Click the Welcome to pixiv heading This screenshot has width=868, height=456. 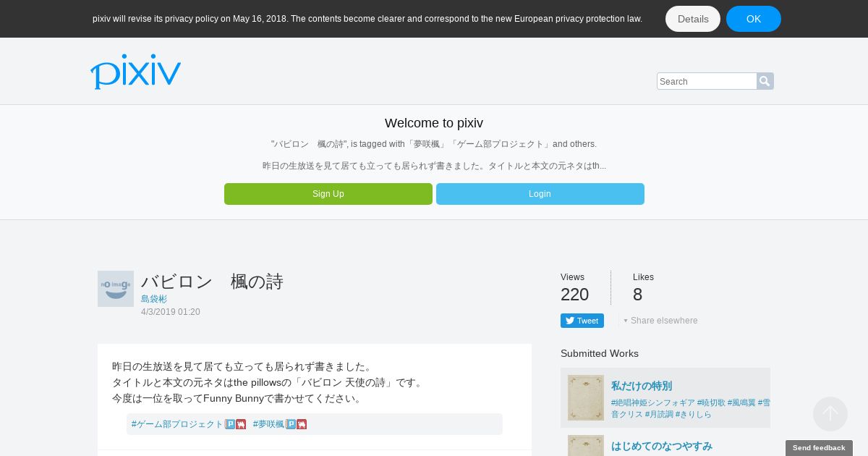(x=434, y=123)
